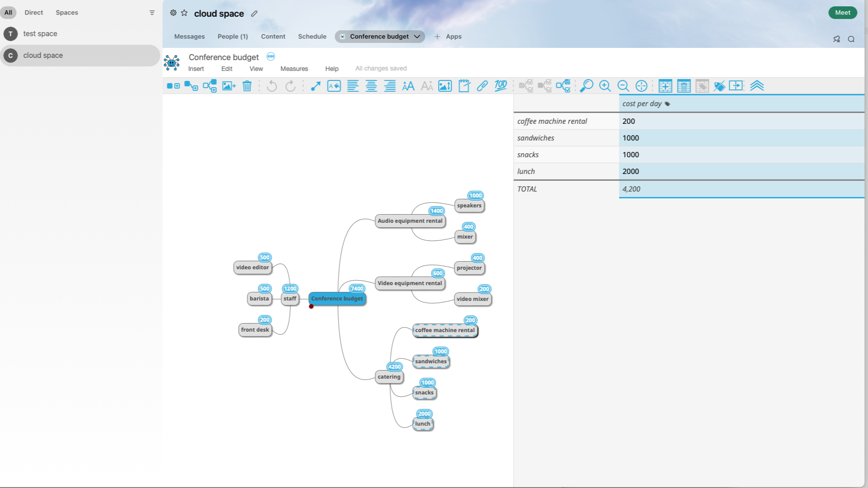
Task: Click the search icon at top right
Action: coord(851,39)
